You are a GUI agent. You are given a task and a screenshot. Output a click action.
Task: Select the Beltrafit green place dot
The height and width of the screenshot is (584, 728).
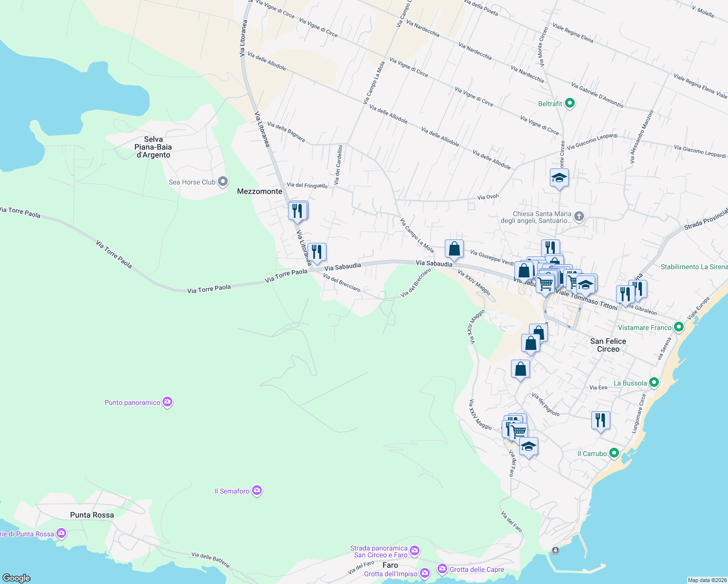(569, 103)
